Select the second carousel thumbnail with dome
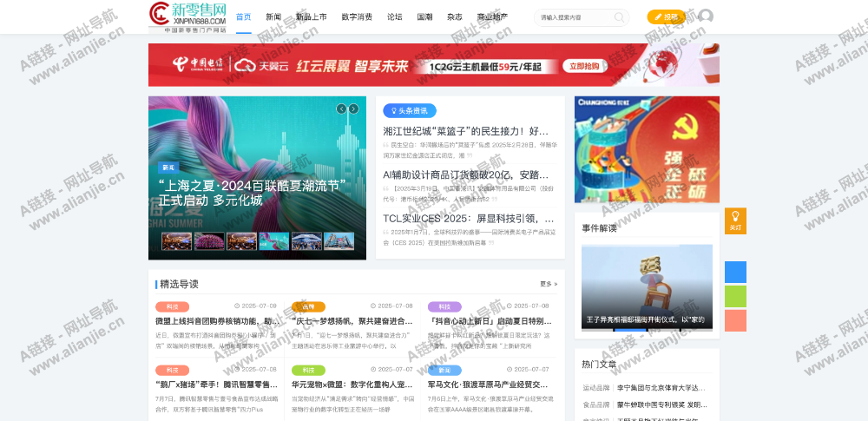The width and height of the screenshot is (868, 421). (209, 241)
